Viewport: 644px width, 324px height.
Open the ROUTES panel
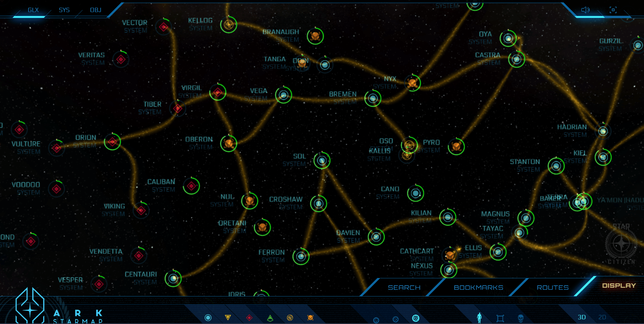(x=553, y=288)
